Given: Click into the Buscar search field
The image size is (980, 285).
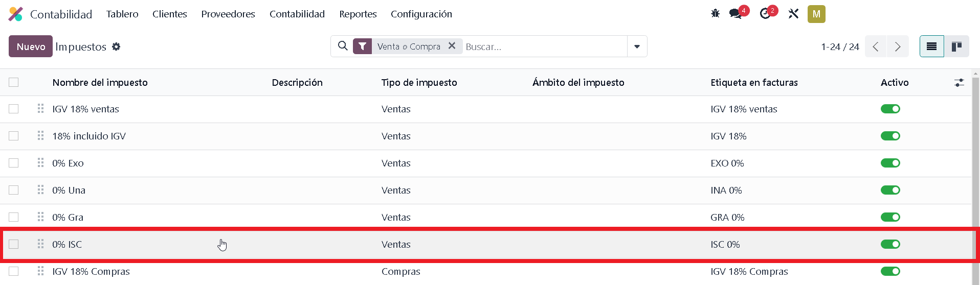Looking at the screenshot, I should (545, 46).
